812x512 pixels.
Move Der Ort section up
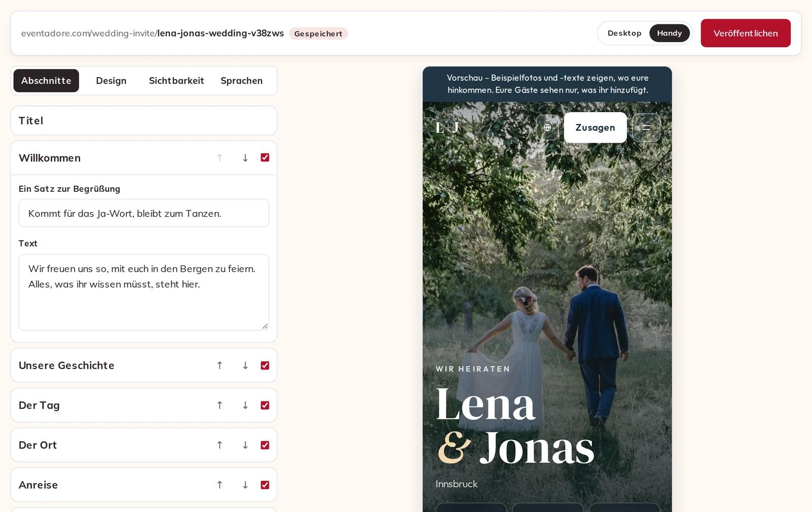pos(220,445)
